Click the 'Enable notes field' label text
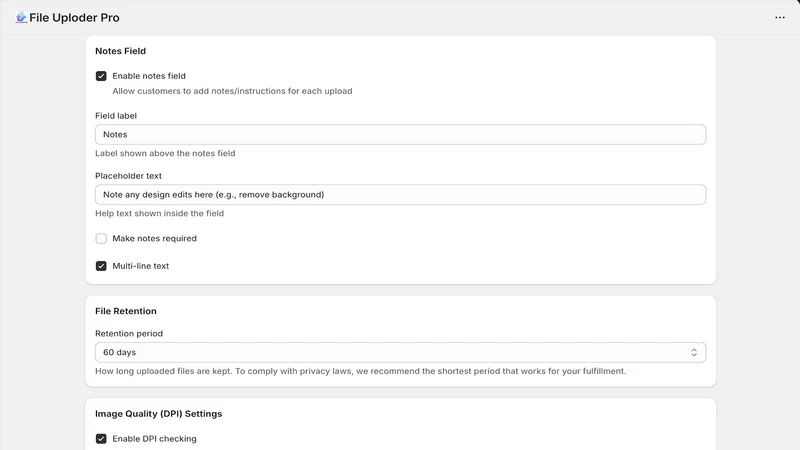 tap(149, 76)
